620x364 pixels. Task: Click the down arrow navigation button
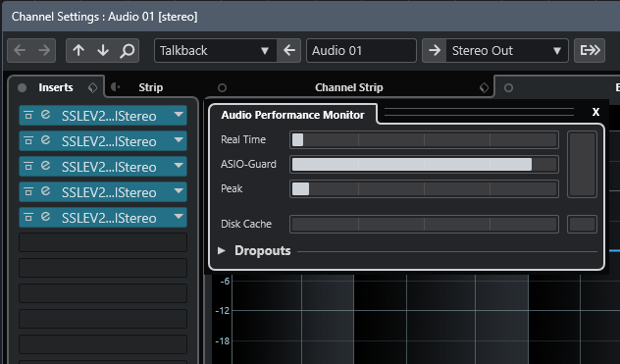click(103, 50)
